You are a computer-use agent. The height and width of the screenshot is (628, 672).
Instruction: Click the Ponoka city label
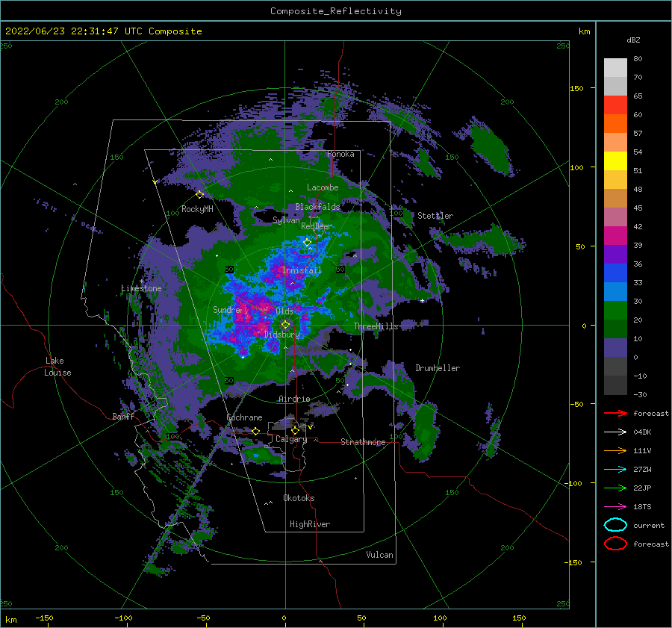click(x=340, y=154)
